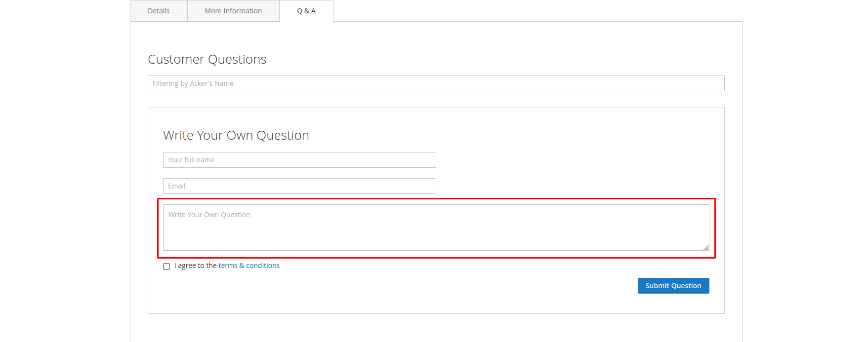The image size is (868, 342).
Task: Focus the Write Your Own Question textarea
Action: point(436,228)
